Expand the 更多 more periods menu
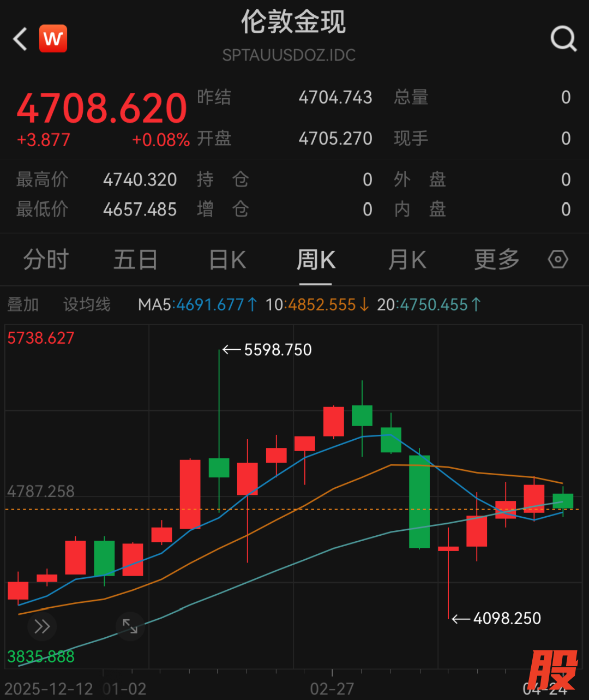 [x=497, y=260]
